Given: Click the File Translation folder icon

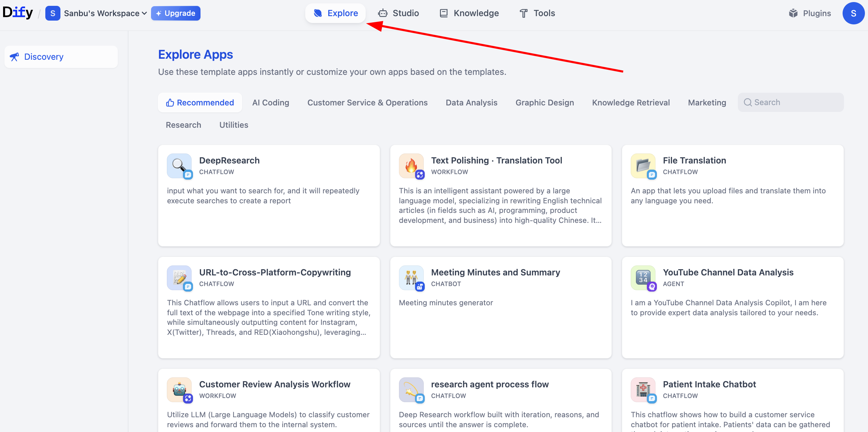Looking at the screenshot, I should click(x=643, y=166).
